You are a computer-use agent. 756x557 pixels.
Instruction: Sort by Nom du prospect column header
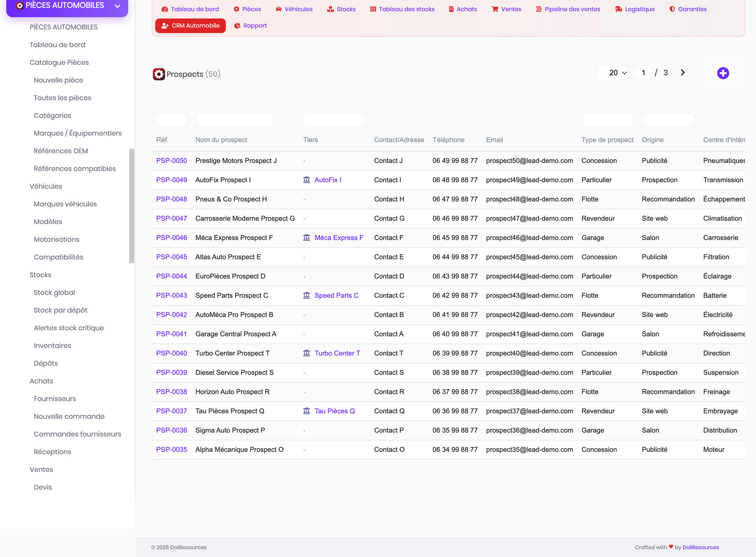pos(221,140)
